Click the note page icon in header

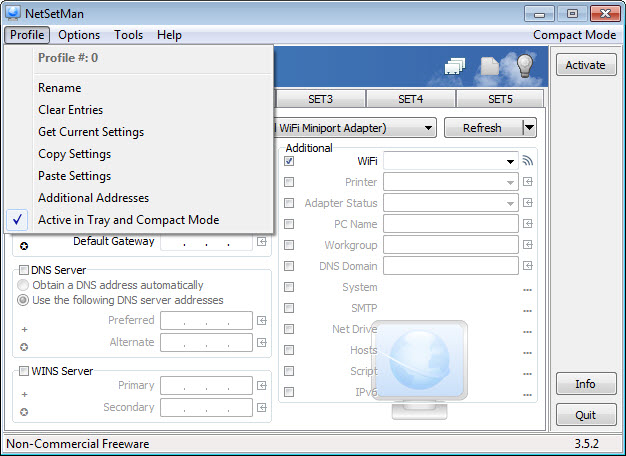coord(490,66)
